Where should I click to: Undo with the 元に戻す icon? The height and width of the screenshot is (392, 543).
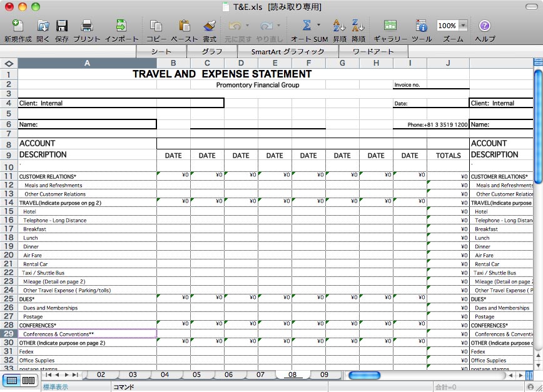click(x=235, y=26)
